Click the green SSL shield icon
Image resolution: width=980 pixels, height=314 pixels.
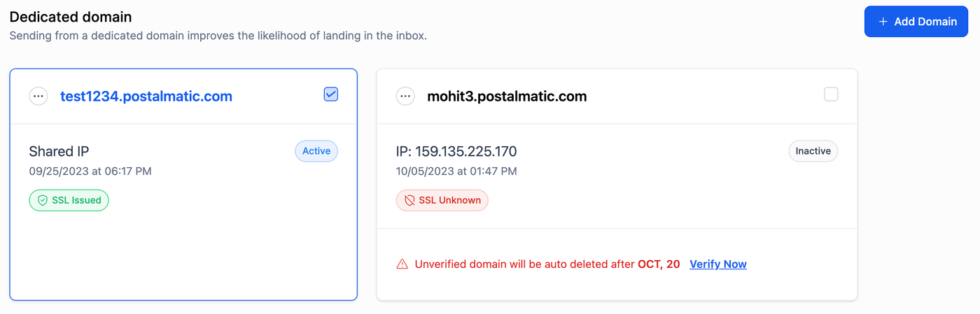coord(43,201)
